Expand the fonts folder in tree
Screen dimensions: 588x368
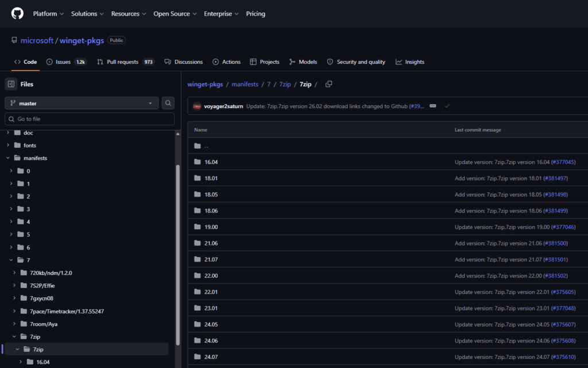pyautogui.click(x=8, y=145)
